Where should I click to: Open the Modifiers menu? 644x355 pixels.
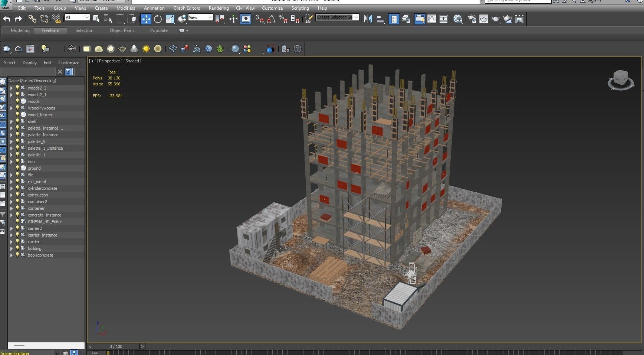[x=126, y=8]
